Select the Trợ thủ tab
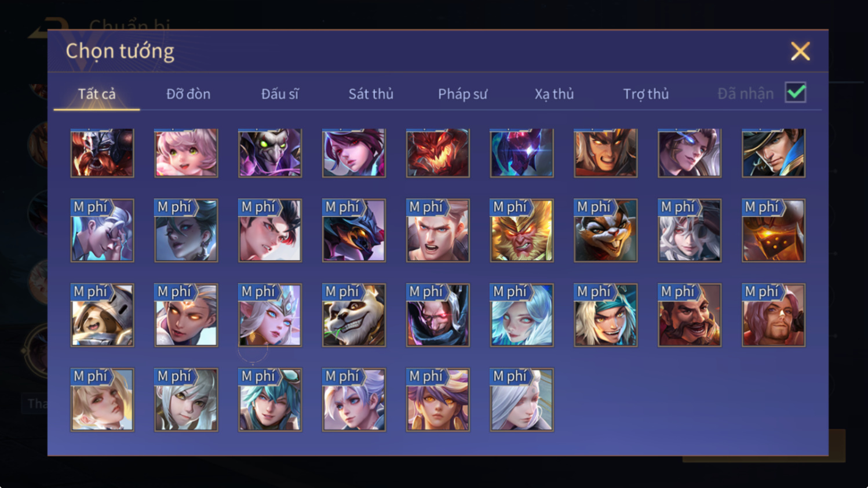This screenshot has width=868, height=488. click(645, 94)
